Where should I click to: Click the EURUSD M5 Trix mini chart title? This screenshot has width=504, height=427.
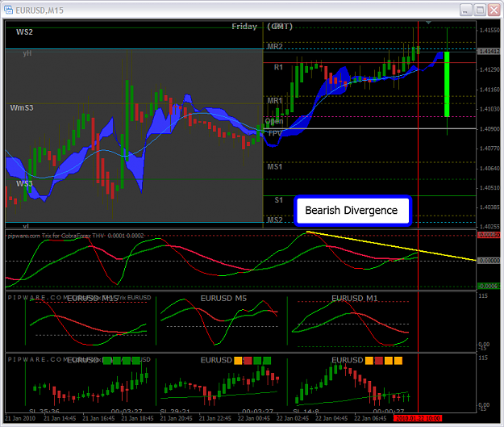(x=223, y=299)
